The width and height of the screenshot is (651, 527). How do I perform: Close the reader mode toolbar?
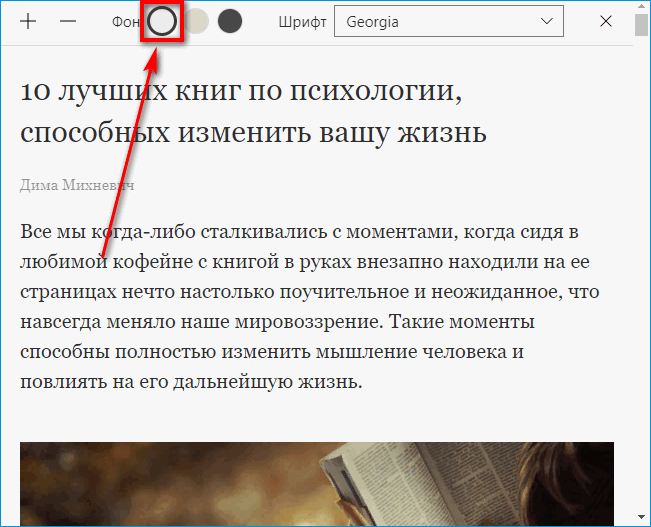[x=606, y=21]
